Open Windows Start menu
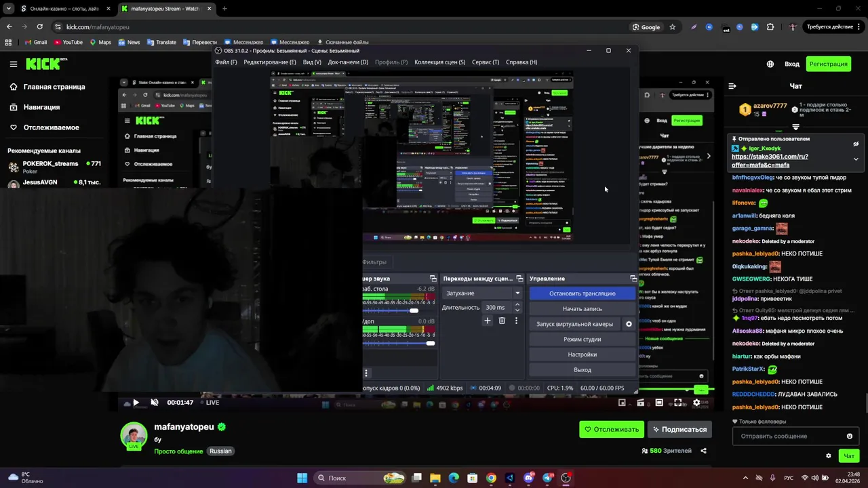Screen dimensions: 868x488 pyautogui.click(x=302, y=478)
